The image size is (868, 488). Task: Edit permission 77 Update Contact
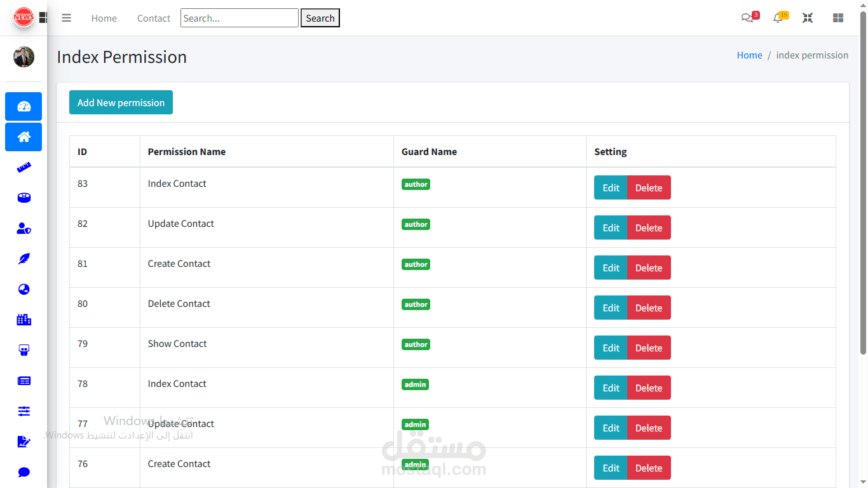[611, 428]
